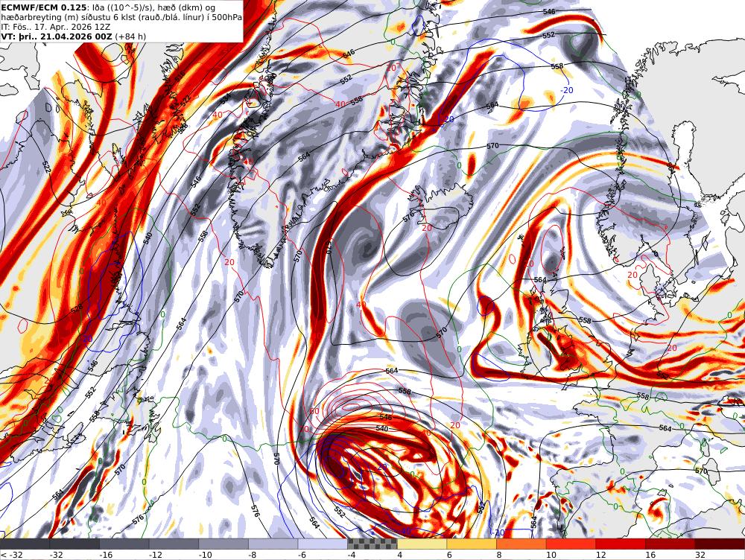Click the color bar segment between -16 and -12
Image resolution: width=745 pixels, height=560 pixels.
coord(124,544)
